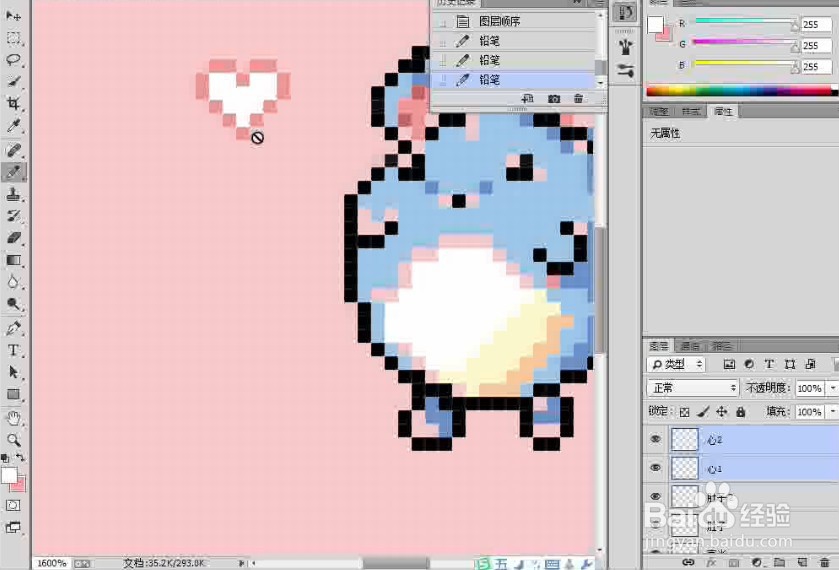The image size is (839, 570).
Task: Select the Crop tool
Action: (13, 103)
